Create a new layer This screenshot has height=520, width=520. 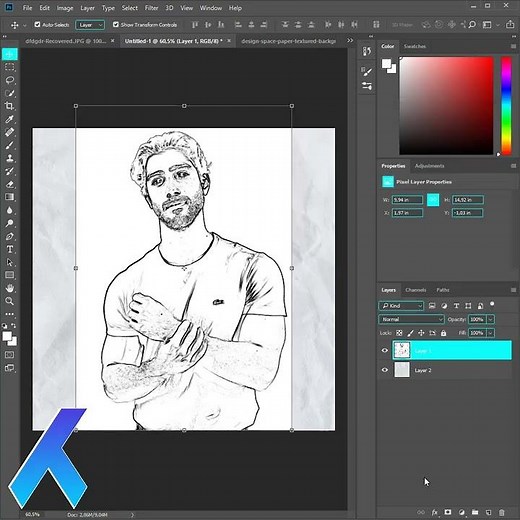[x=488, y=512]
